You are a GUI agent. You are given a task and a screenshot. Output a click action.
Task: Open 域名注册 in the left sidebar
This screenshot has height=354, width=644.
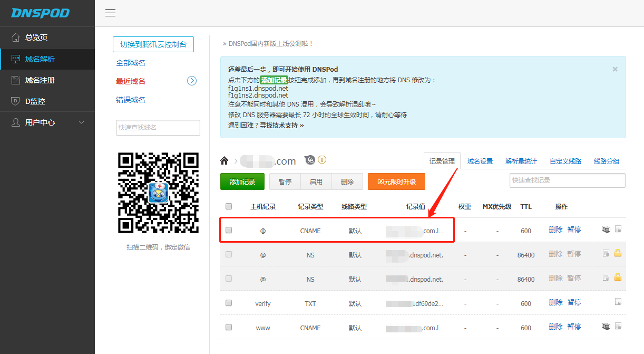click(x=40, y=80)
